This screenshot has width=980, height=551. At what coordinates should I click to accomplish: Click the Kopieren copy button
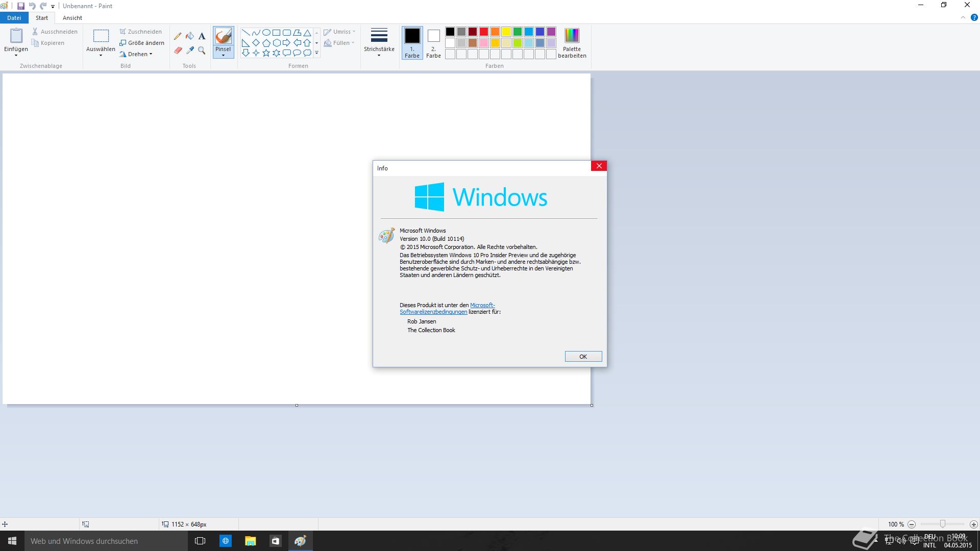click(x=48, y=43)
